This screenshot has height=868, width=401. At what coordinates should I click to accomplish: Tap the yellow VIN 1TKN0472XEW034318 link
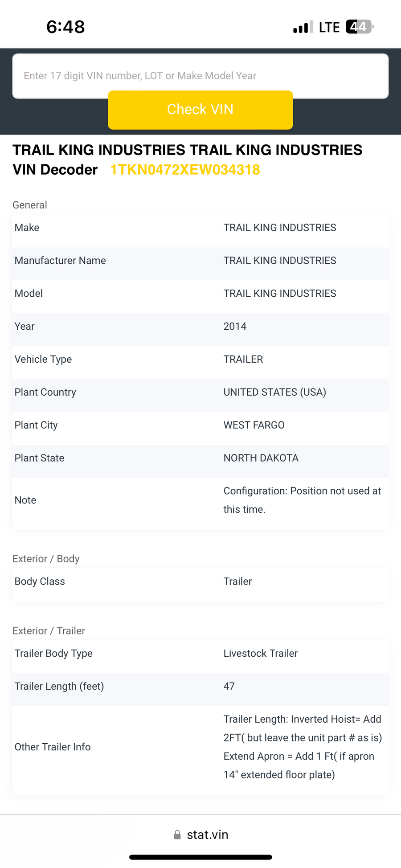185,170
